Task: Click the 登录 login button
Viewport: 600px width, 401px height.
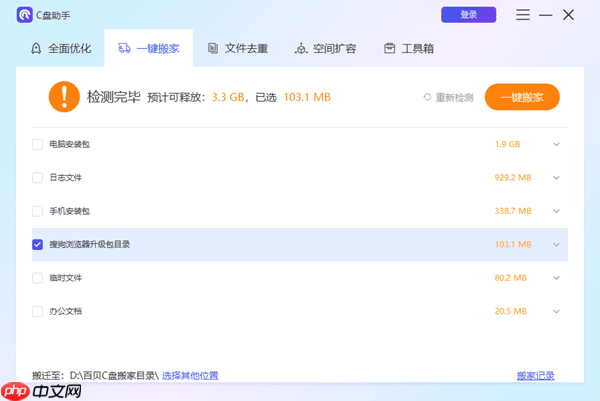Action: pos(468,15)
